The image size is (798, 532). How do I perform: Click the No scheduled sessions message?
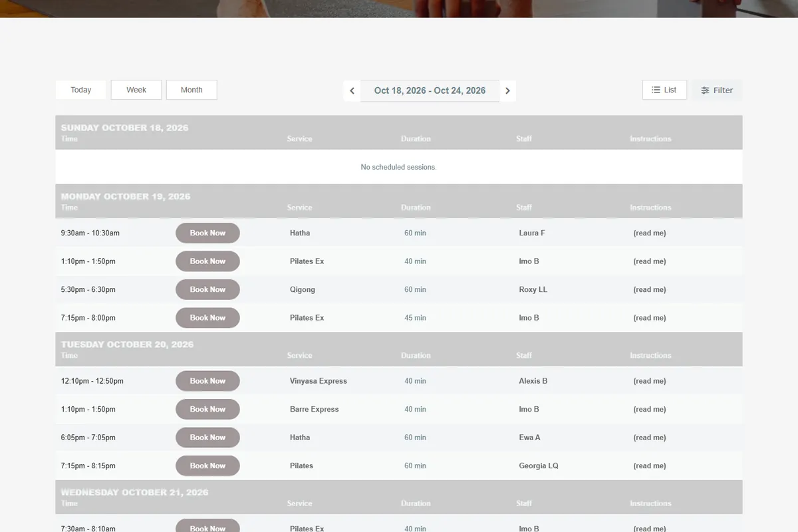pos(399,167)
